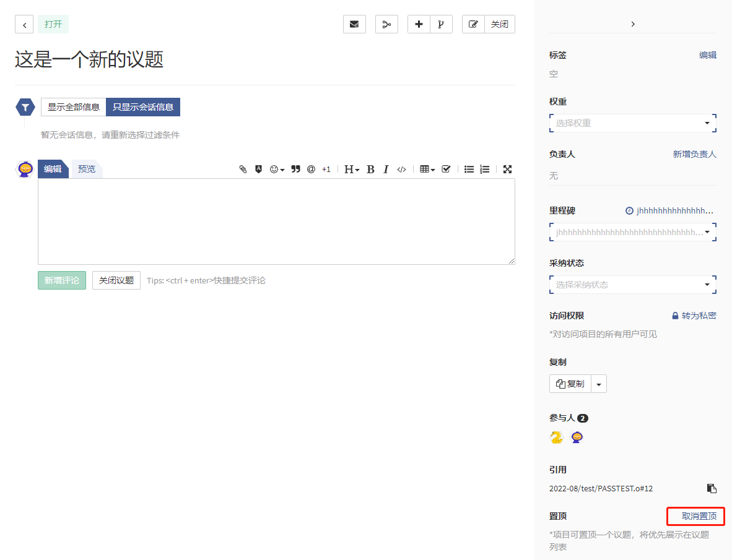
Task: Open the 选择权重 dropdown
Action: pos(632,123)
